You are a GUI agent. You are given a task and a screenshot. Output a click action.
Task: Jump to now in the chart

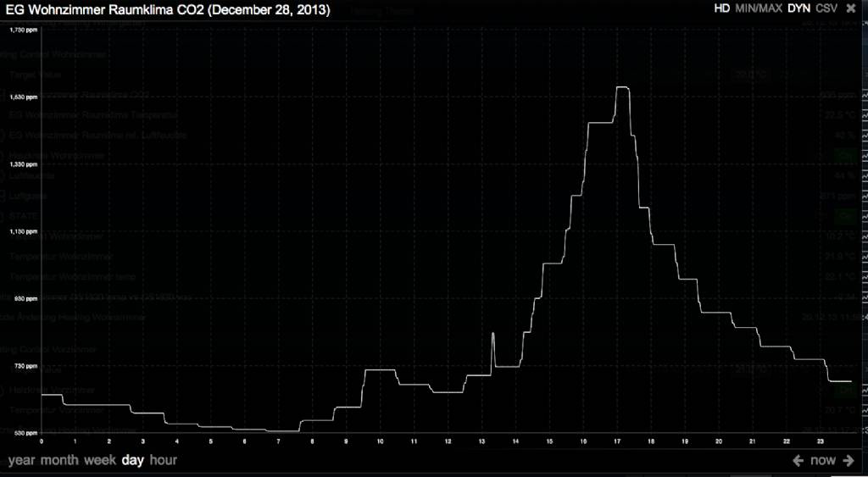point(822,461)
